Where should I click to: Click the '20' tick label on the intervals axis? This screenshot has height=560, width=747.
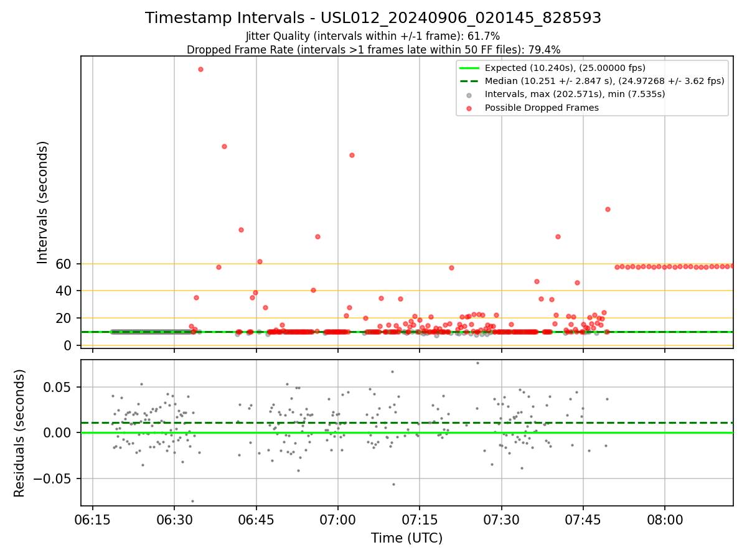point(65,318)
